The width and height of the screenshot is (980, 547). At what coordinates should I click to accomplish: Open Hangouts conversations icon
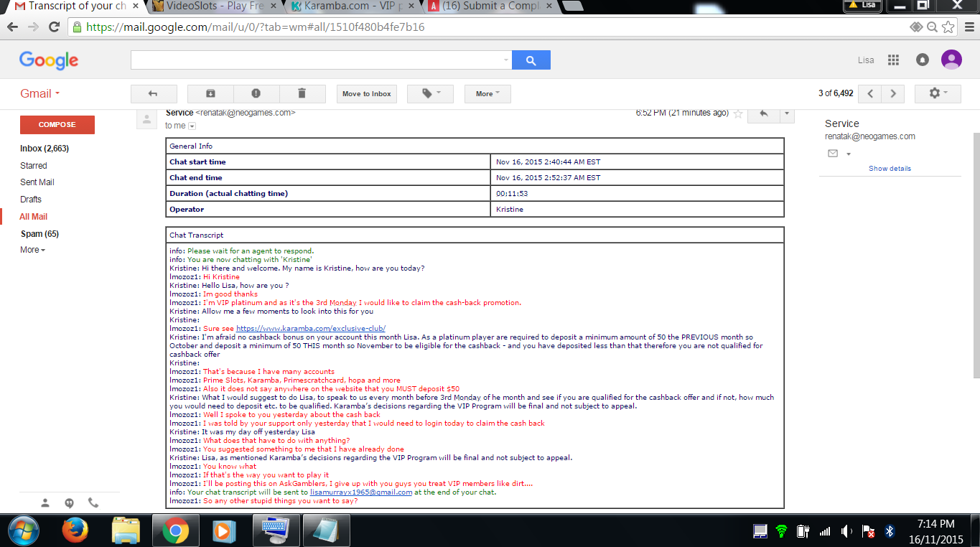coord(70,503)
